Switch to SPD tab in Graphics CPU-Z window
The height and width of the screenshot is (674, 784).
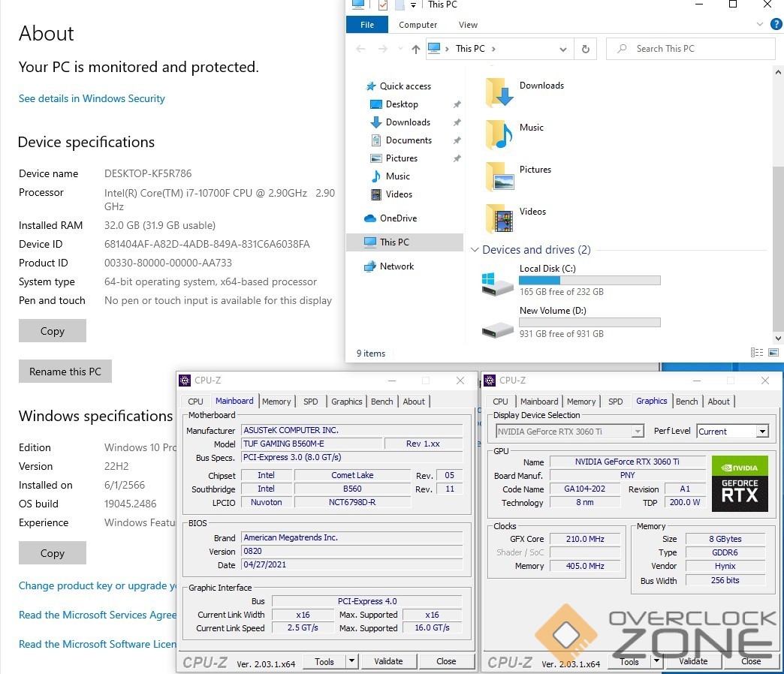tap(615, 402)
